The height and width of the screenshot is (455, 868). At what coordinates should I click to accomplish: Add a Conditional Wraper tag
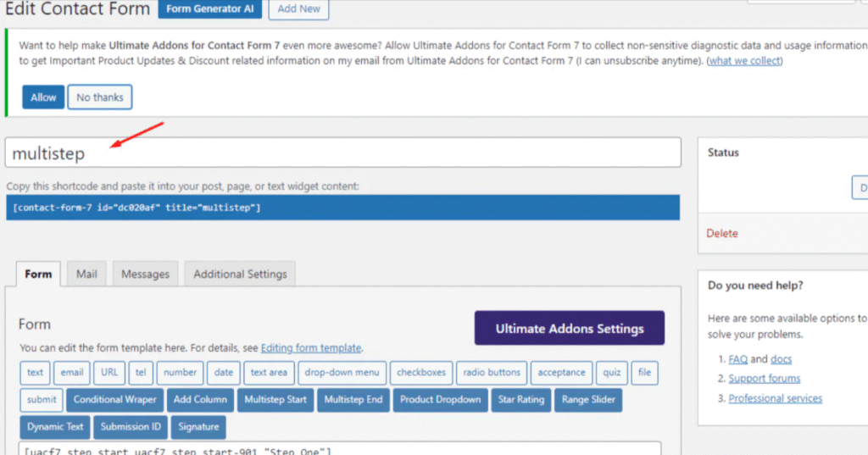115,400
